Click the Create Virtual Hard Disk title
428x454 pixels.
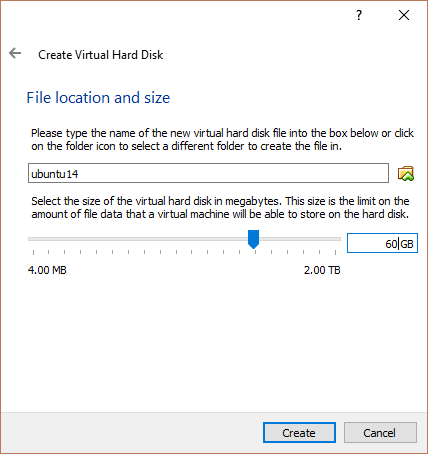point(101,55)
